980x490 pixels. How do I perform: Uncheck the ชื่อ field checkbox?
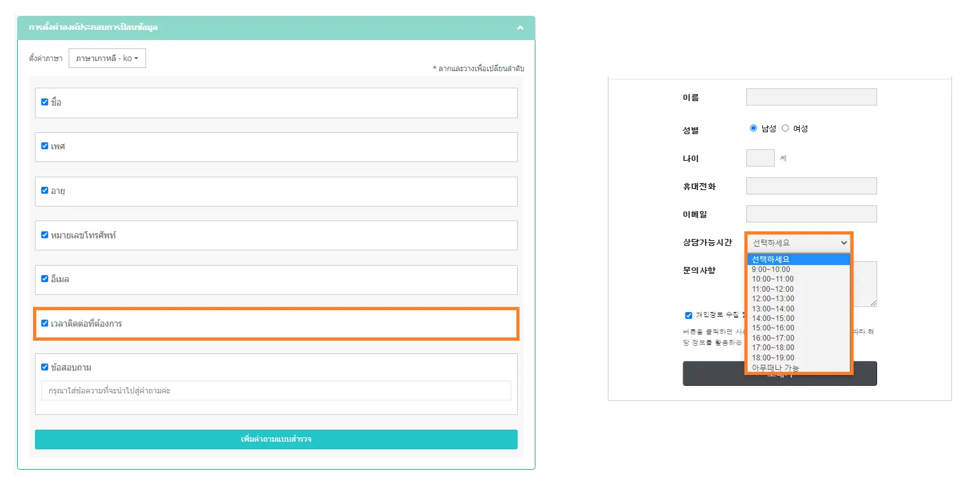coord(44,102)
